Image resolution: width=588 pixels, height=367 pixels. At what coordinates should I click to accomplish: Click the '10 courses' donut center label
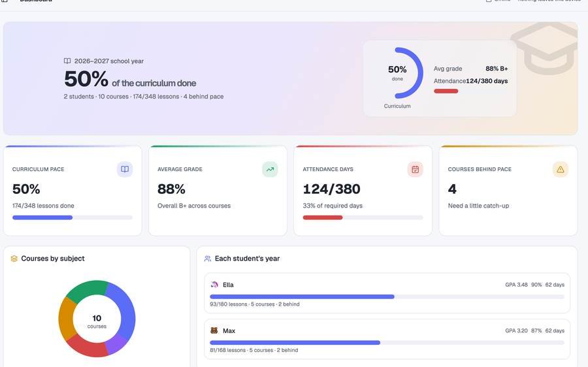(x=97, y=321)
